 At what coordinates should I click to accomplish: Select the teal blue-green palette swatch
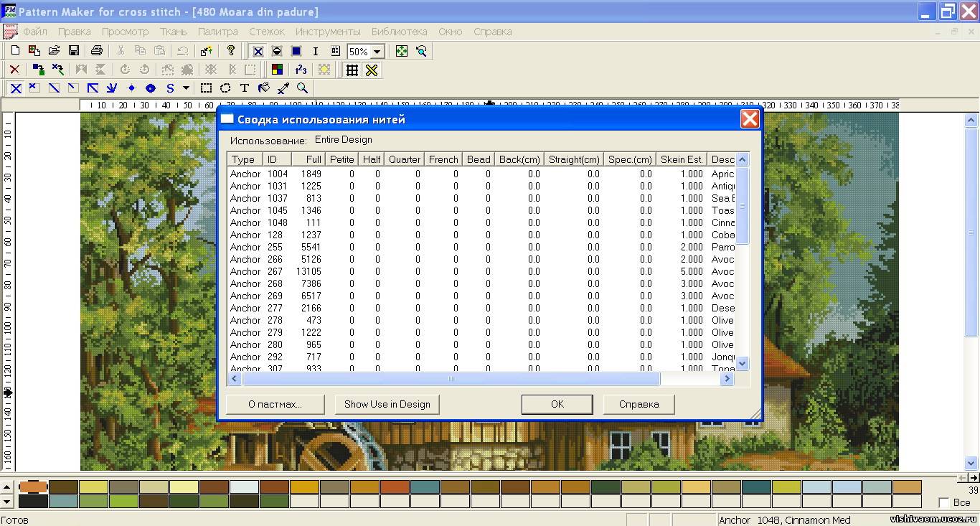[x=425, y=487]
